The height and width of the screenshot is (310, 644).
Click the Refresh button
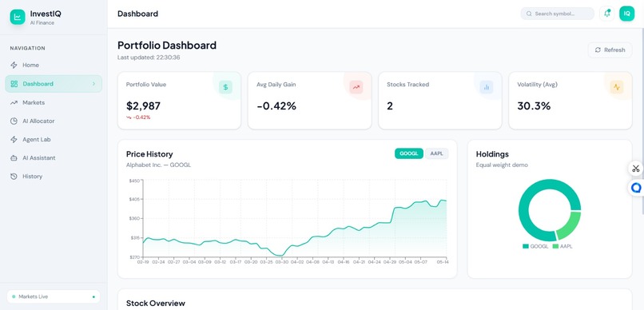click(x=610, y=50)
